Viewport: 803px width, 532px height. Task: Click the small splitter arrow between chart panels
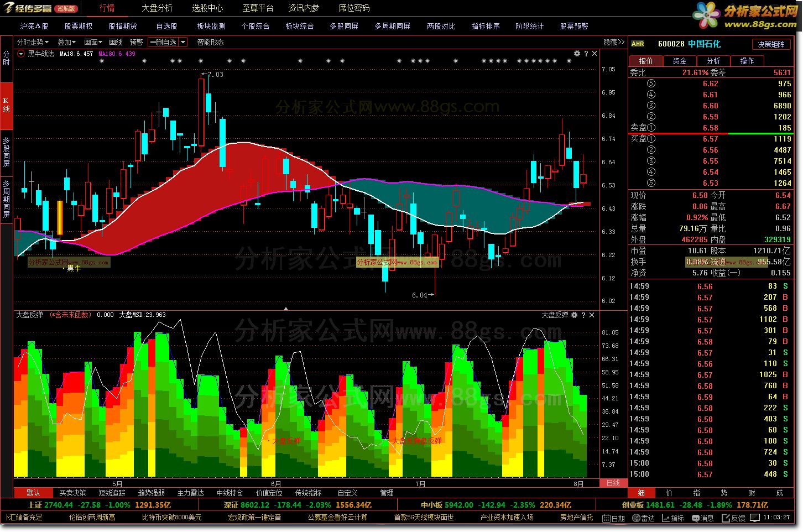coord(286,308)
